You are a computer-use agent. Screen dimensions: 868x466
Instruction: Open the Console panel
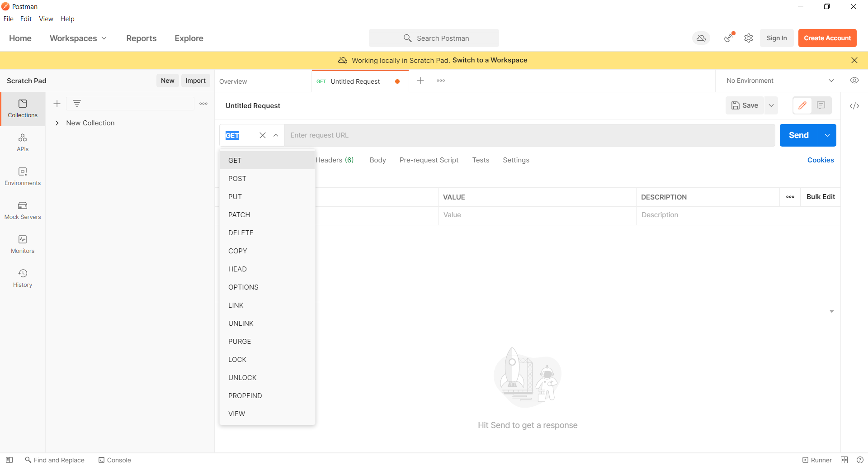[115, 460]
